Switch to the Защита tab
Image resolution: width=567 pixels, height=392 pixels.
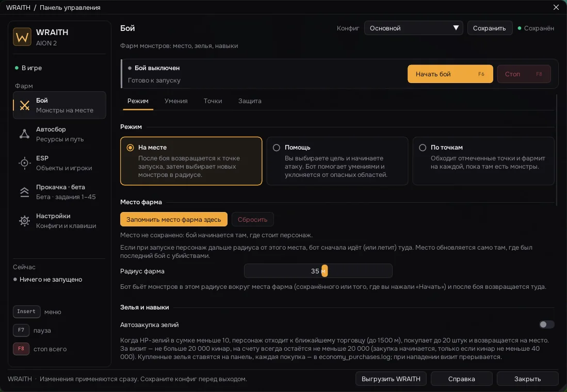(x=250, y=101)
